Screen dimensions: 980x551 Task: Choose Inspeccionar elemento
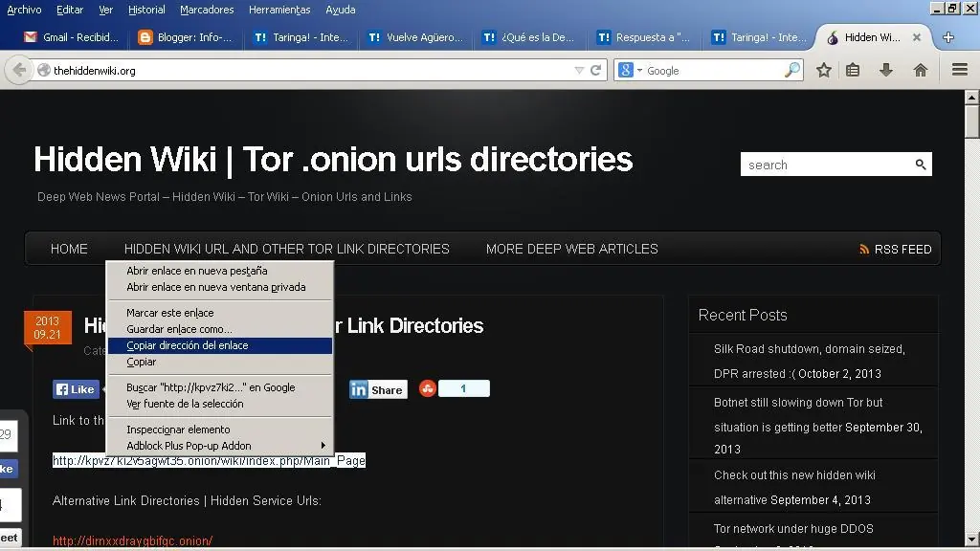pos(220,430)
